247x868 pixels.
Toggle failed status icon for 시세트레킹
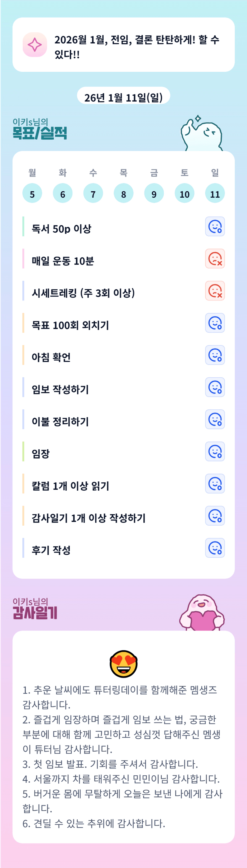[x=215, y=291]
